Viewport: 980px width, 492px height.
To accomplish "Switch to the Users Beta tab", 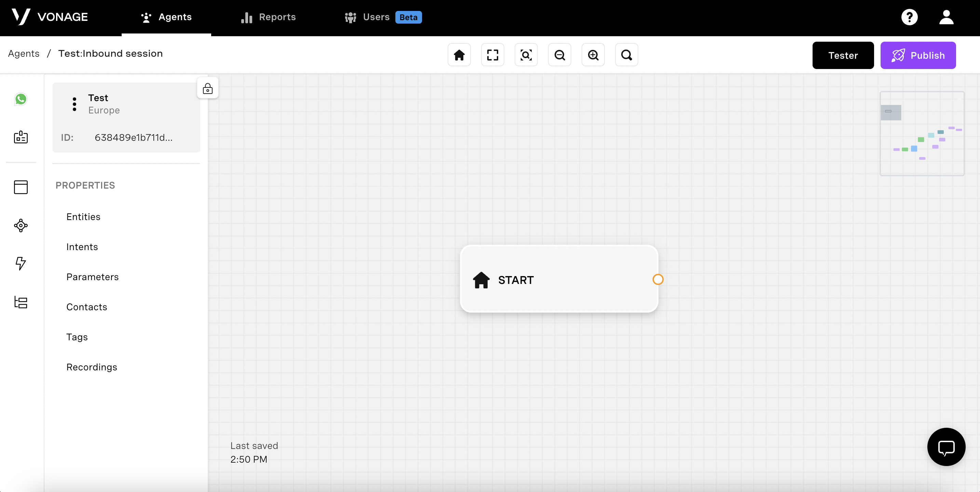I will point(383,17).
